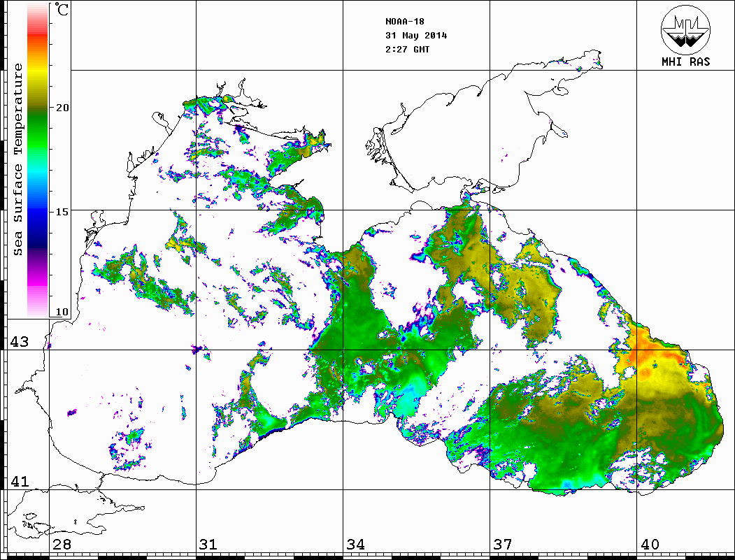Click latitude label '41'
This screenshot has height=560, width=735.
coord(19,481)
